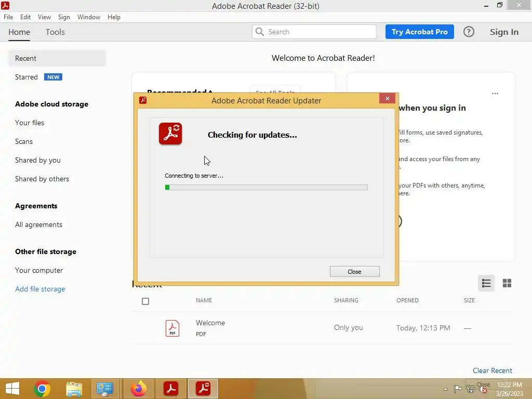Click the SIZE column header
This screenshot has width=532, height=399.
point(469,300)
